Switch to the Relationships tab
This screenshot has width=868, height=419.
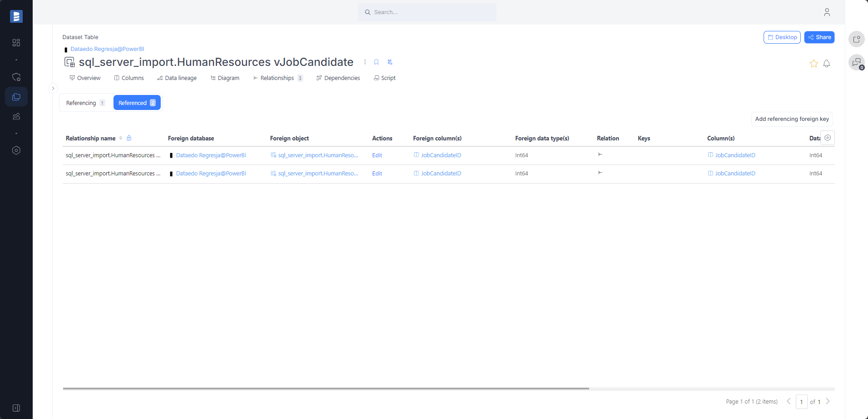coord(277,78)
